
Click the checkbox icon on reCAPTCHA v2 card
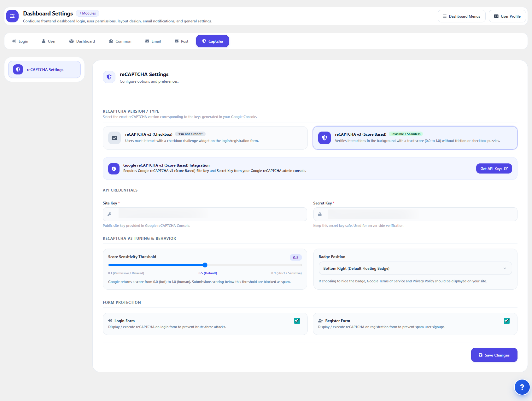coord(114,138)
